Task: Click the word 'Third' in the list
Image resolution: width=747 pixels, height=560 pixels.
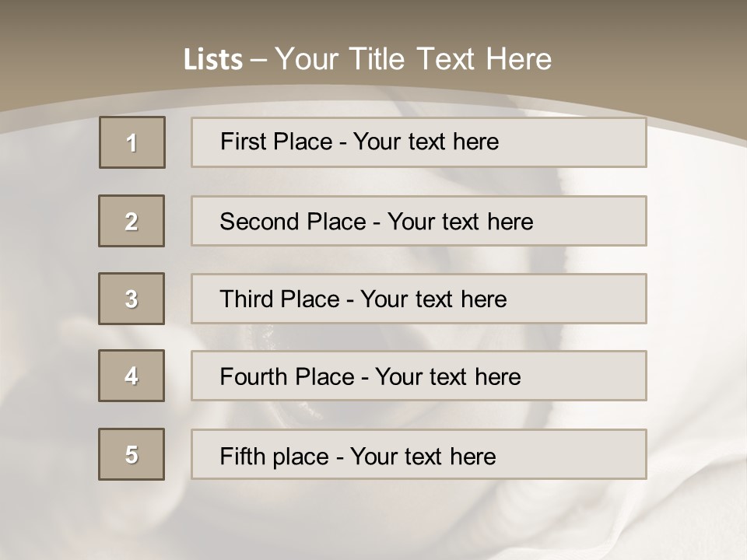Action: [247, 299]
